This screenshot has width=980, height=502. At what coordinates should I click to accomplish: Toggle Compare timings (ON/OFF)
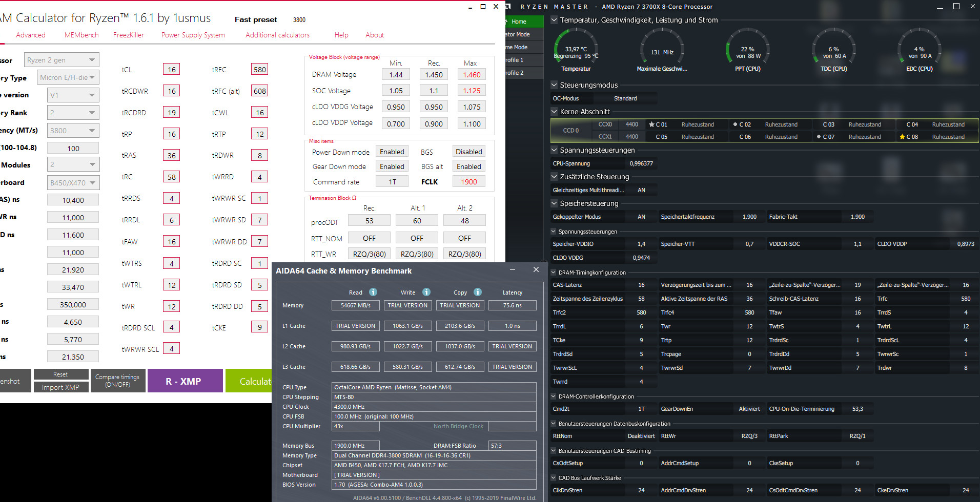[118, 381]
